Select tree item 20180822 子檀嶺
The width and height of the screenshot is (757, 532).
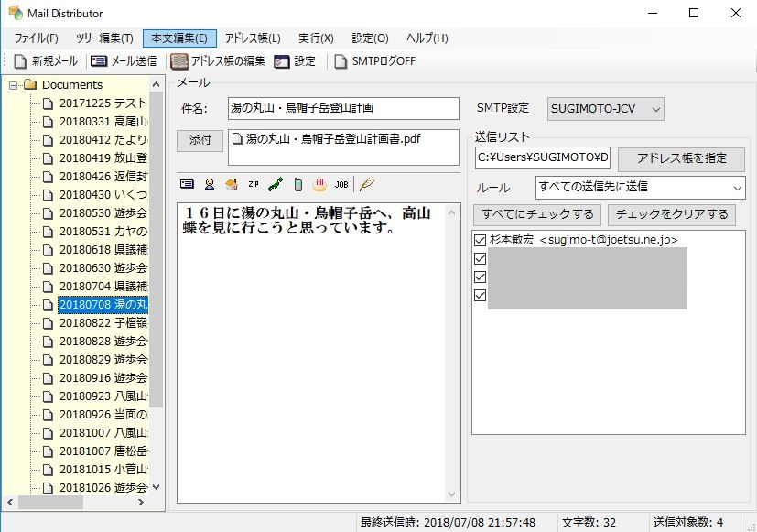pos(103,323)
